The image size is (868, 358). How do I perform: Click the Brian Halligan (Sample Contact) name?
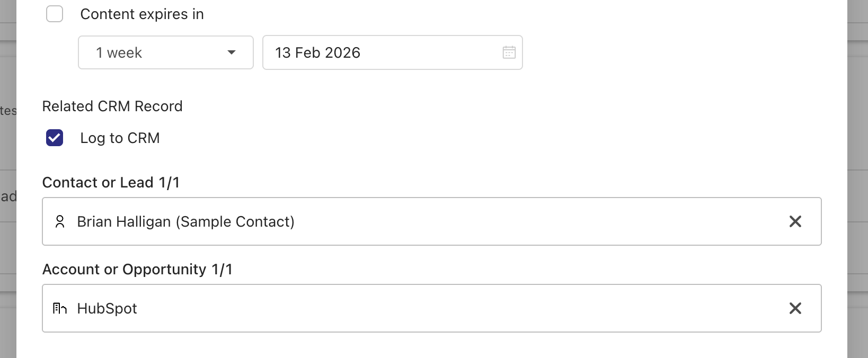pos(185,221)
